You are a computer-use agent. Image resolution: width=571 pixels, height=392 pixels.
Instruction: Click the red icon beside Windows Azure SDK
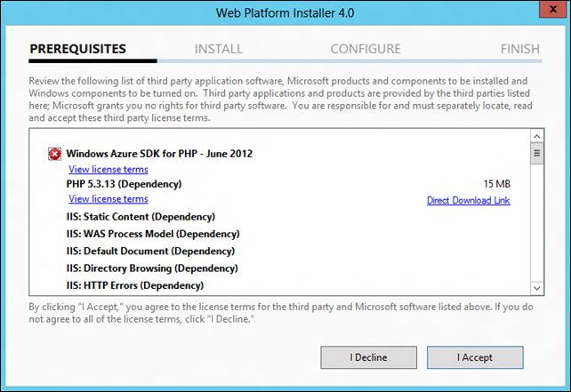[x=55, y=154]
